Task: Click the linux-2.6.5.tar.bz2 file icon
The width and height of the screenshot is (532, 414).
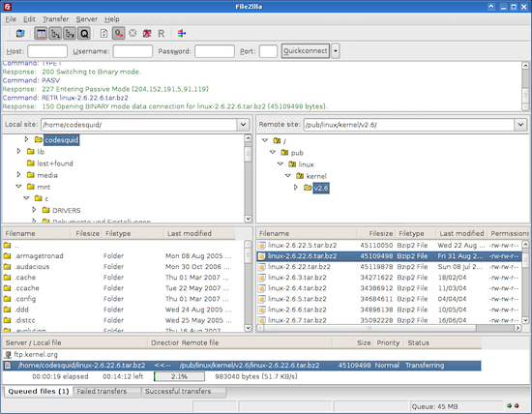Action: click(261, 299)
